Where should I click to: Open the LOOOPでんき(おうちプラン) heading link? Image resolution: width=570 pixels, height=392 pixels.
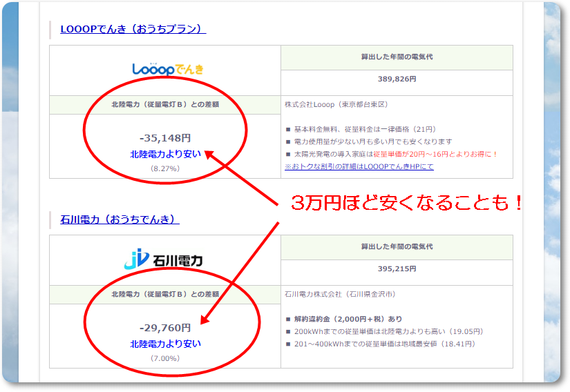133,29
